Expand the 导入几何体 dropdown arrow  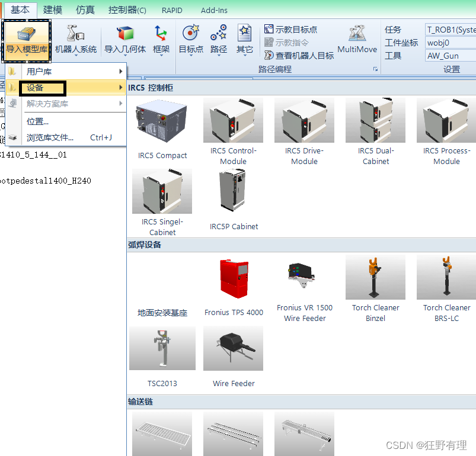[124, 56]
